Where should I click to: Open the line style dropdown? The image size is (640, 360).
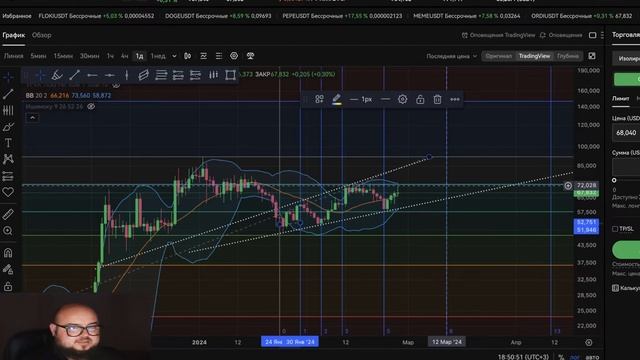click(385, 99)
